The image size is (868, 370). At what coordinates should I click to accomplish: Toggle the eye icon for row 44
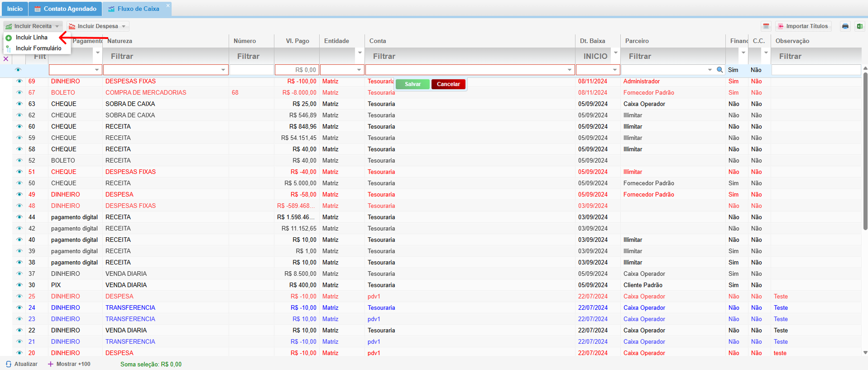point(19,217)
